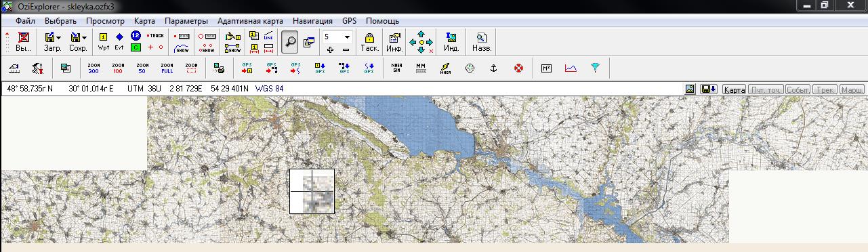The height and width of the screenshot is (252, 868).
Task: Open the NMEA simulator (NMEA SIM) icon
Action: tap(397, 68)
